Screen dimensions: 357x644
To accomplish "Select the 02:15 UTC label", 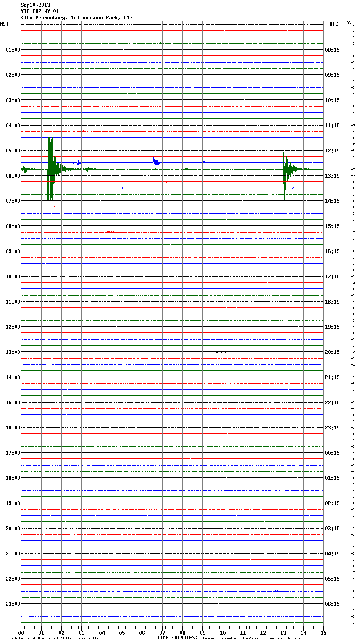I will click(332, 503).
